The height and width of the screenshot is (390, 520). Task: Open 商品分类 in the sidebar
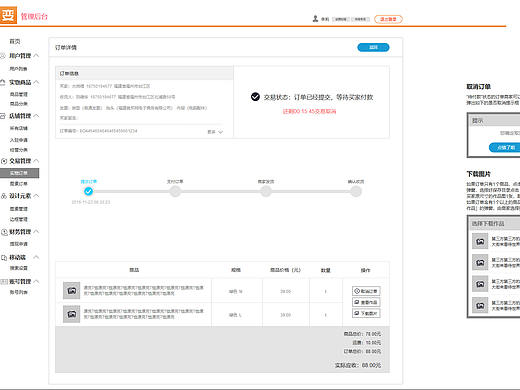[19, 104]
